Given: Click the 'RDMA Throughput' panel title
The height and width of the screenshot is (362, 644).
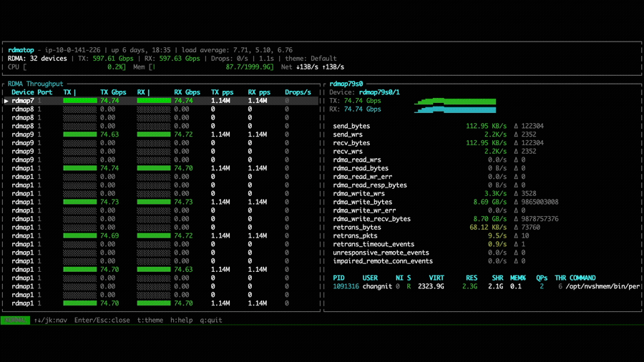Looking at the screenshot, I should [x=35, y=84].
